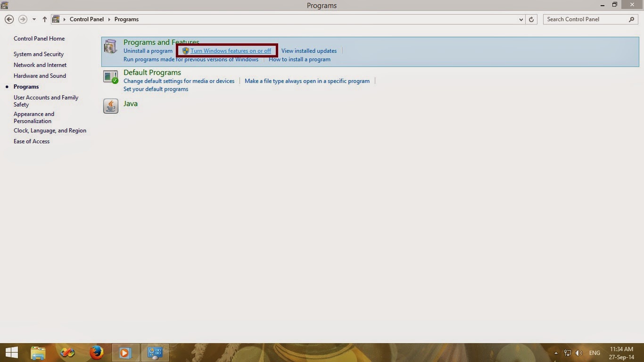Open Run programs made for previous versions
This screenshot has width=644, height=362.
click(x=191, y=59)
